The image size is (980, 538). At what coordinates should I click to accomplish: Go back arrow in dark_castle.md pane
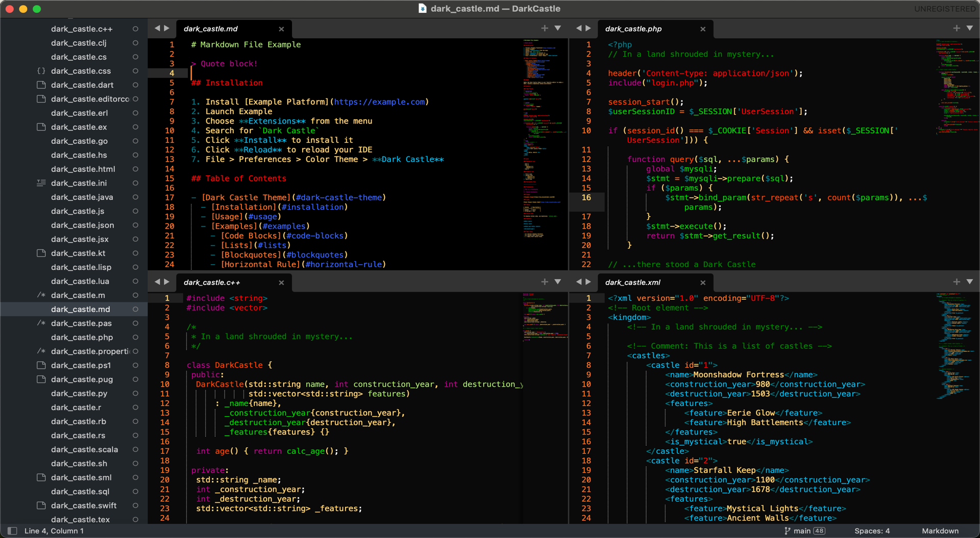coord(157,29)
